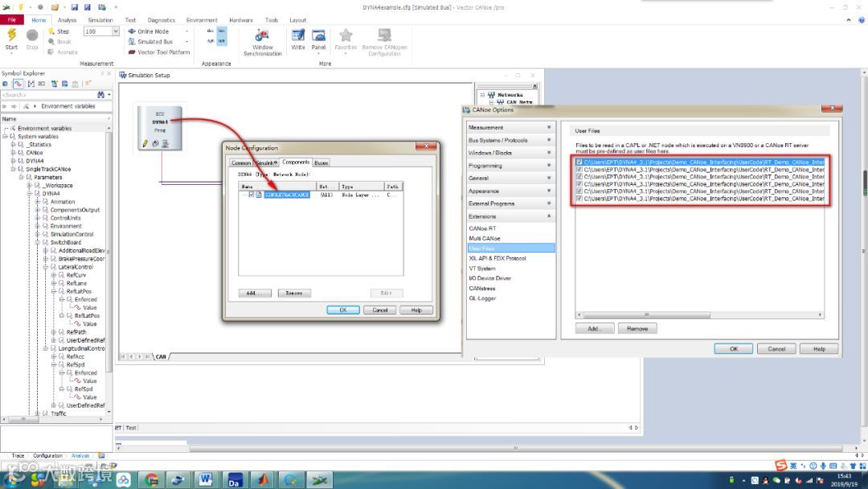Expand Bus Systems / Protocols section
The image size is (868, 489).
pos(510,140)
